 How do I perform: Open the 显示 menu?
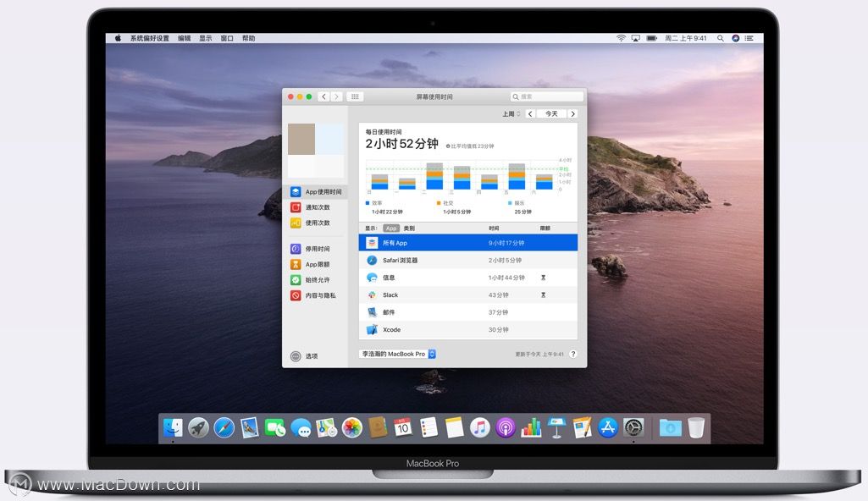coord(206,38)
